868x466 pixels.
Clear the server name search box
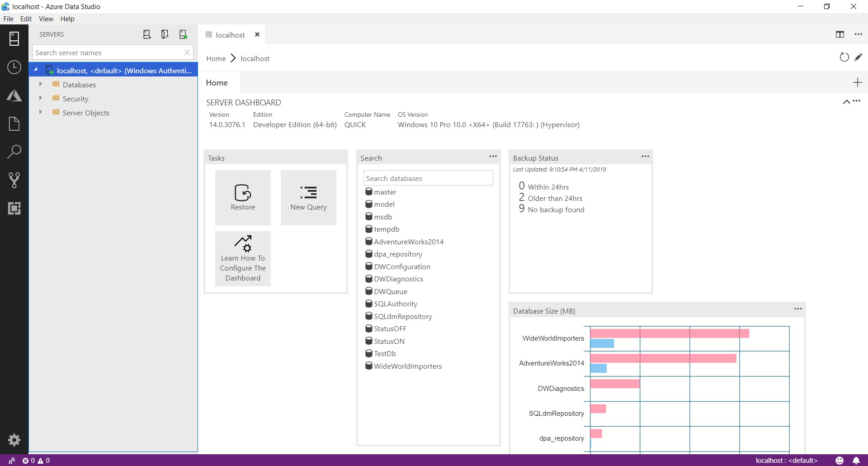[187, 52]
